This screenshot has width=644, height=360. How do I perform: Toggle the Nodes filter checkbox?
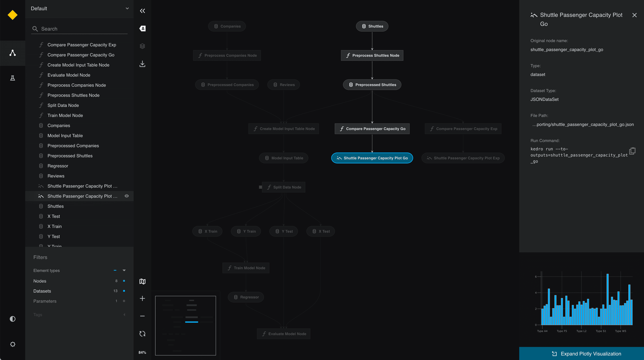pos(124,281)
